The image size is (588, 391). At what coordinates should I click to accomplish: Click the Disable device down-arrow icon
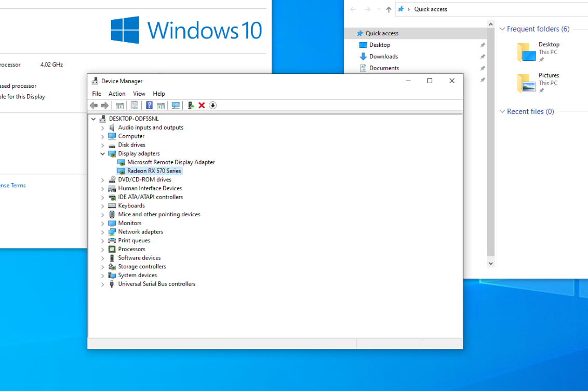pos(212,106)
